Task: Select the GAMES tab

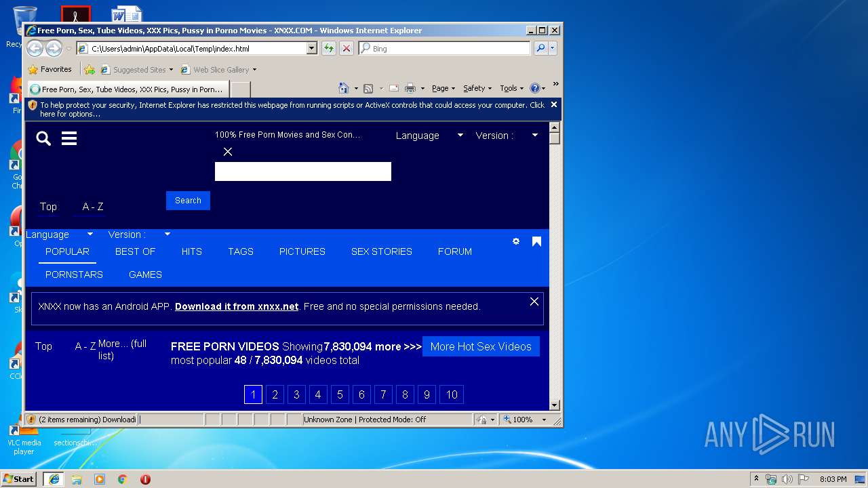Action: 145,274
